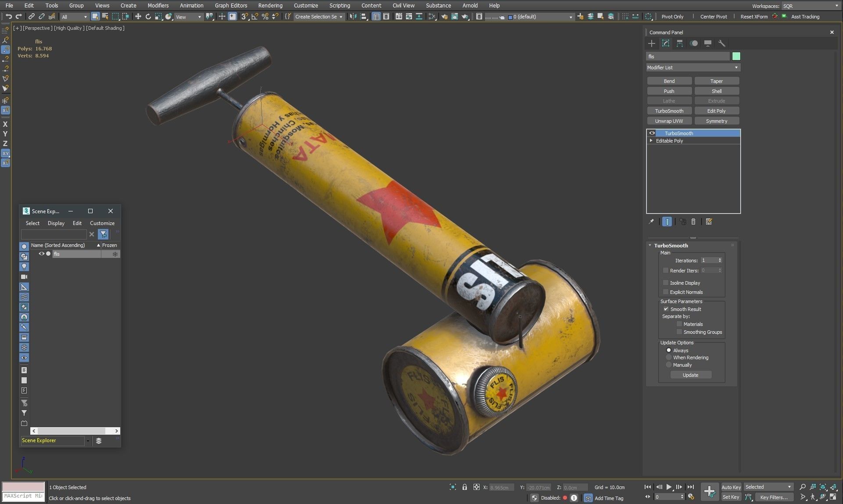Open the Substance menu
The width and height of the screenshot is (843, 504).
(x=438, y=5)
